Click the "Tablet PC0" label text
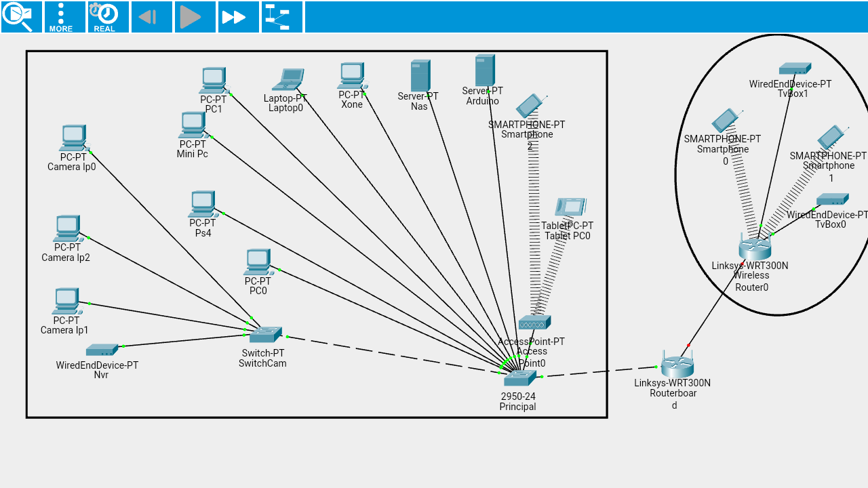The width and height of the screenshot is (868, 488). (568, 236)
